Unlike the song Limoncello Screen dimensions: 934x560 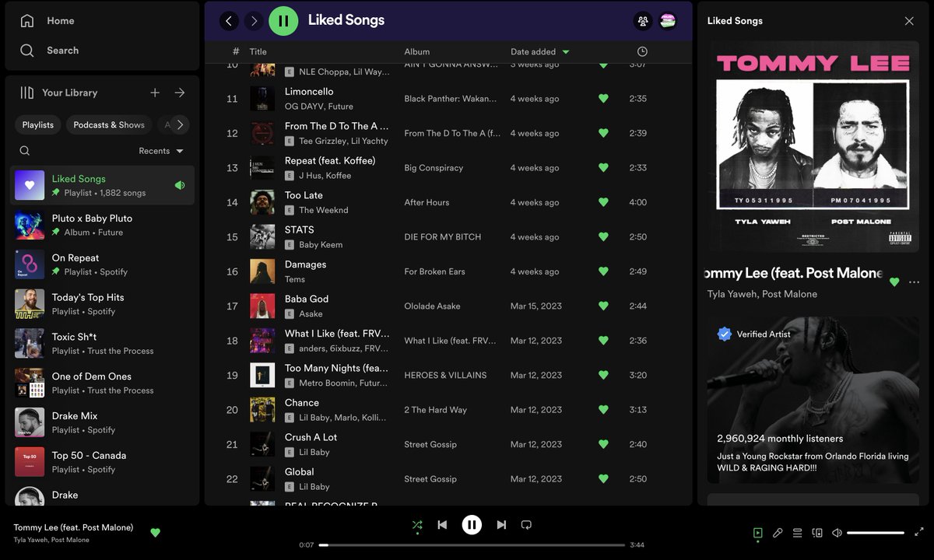603,99
